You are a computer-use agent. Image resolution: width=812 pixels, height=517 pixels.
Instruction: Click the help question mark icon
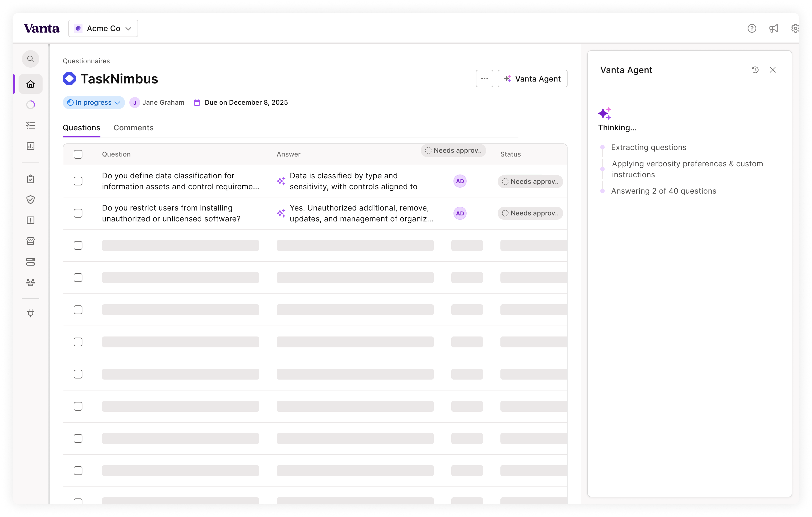[752, 28]
